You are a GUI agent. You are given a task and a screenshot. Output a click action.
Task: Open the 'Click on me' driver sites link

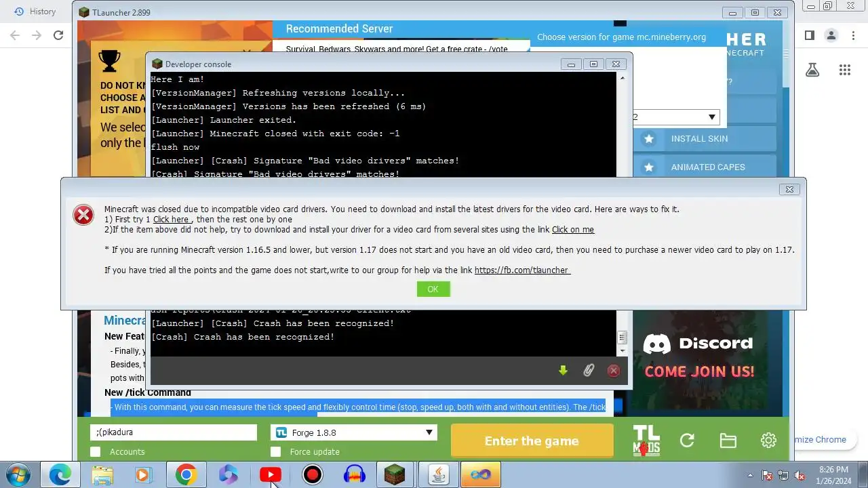point(573,230)
